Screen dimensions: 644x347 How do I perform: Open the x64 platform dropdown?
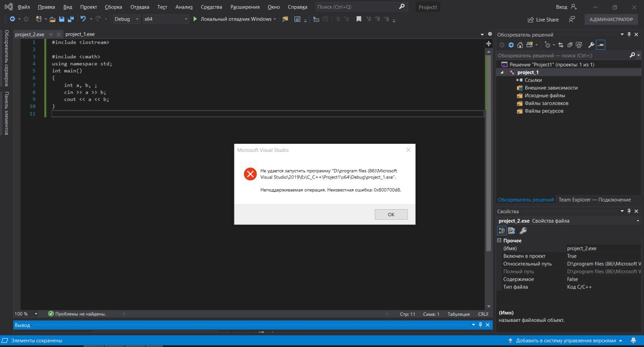point(186,19)
